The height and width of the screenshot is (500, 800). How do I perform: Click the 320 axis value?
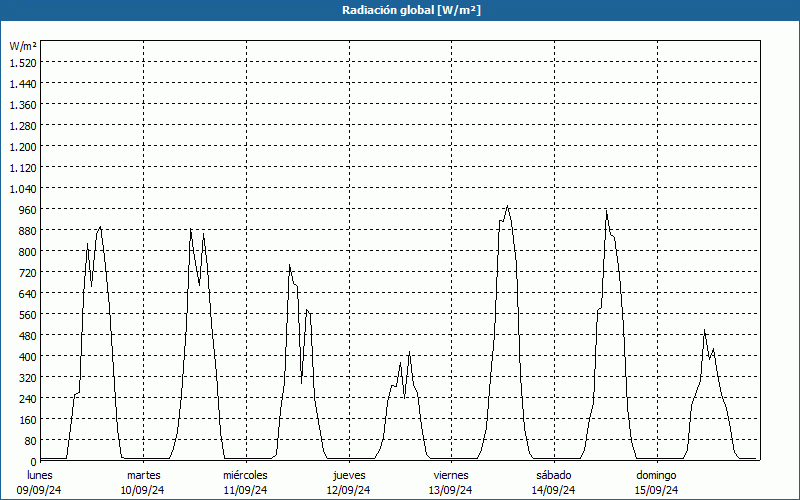pyautogui.click(x=28, y=377)
